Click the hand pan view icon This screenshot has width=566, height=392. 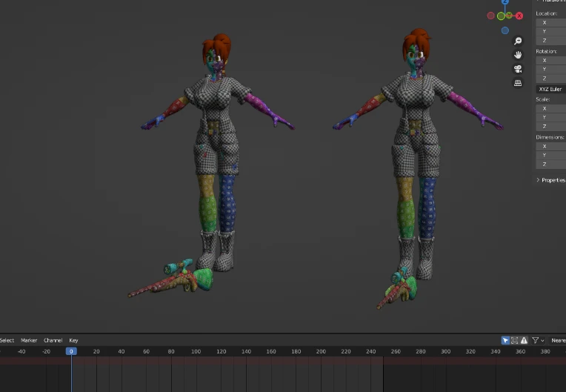[518, 55]
